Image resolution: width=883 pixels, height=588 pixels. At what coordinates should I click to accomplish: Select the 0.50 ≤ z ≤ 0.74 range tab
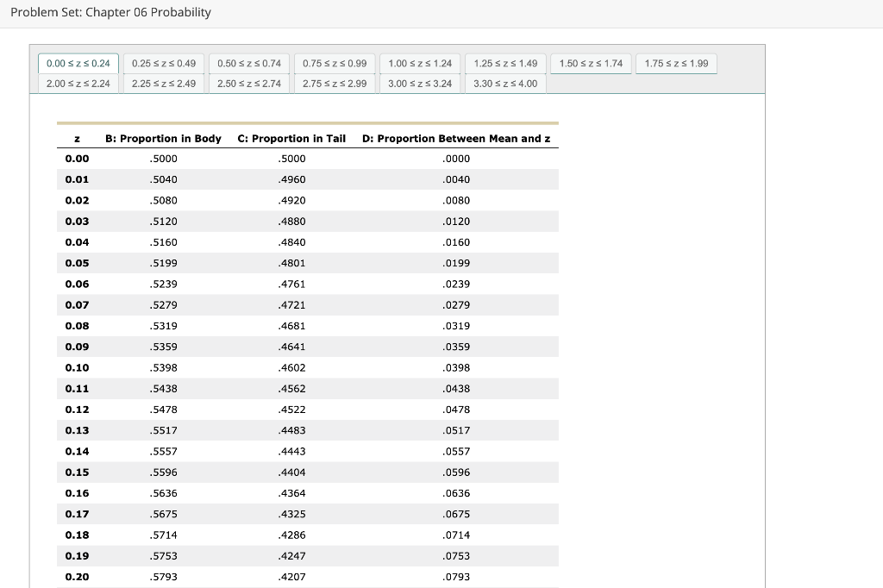(x=248, y=63)
